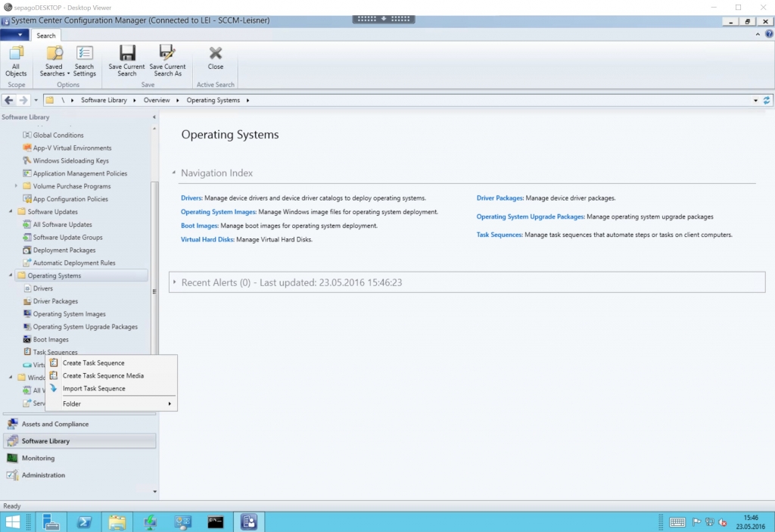This screenshot has width=775, height=532.
Task: Open the address bar history dropdown
Action: coord(755,101)
